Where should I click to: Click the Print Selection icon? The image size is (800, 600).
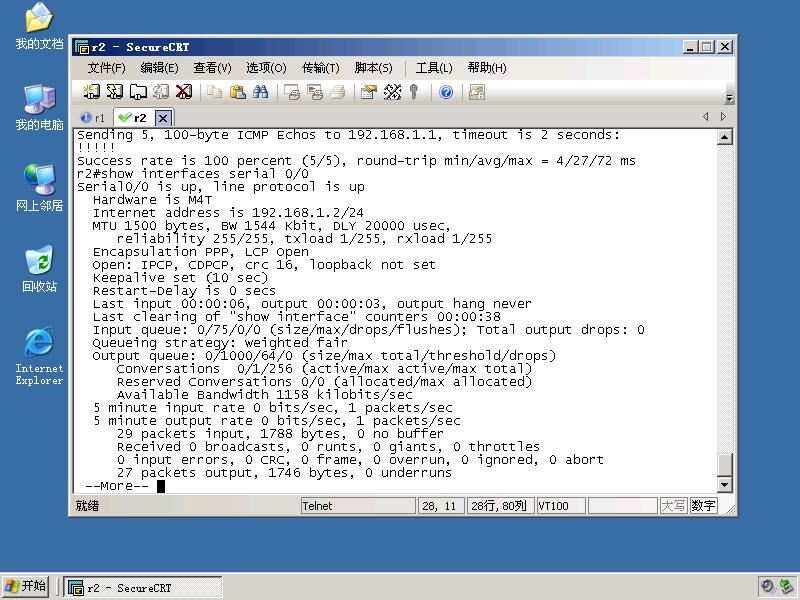click(x=315, y=92)
